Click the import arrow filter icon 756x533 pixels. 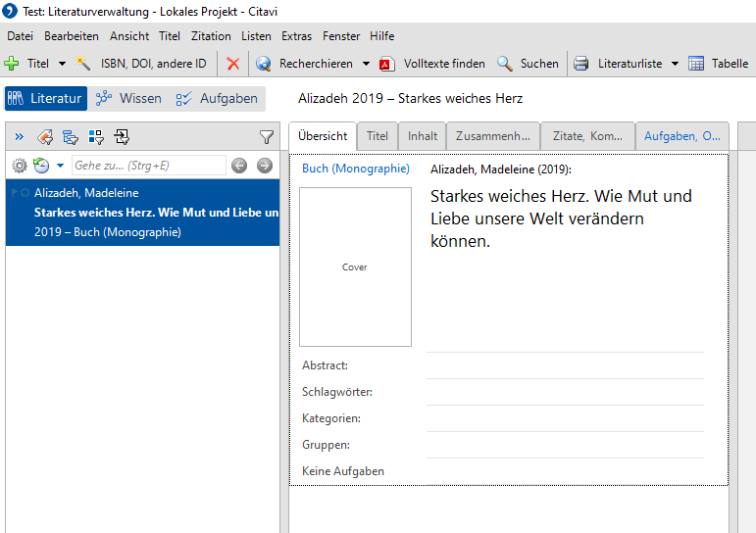(122, 137)
